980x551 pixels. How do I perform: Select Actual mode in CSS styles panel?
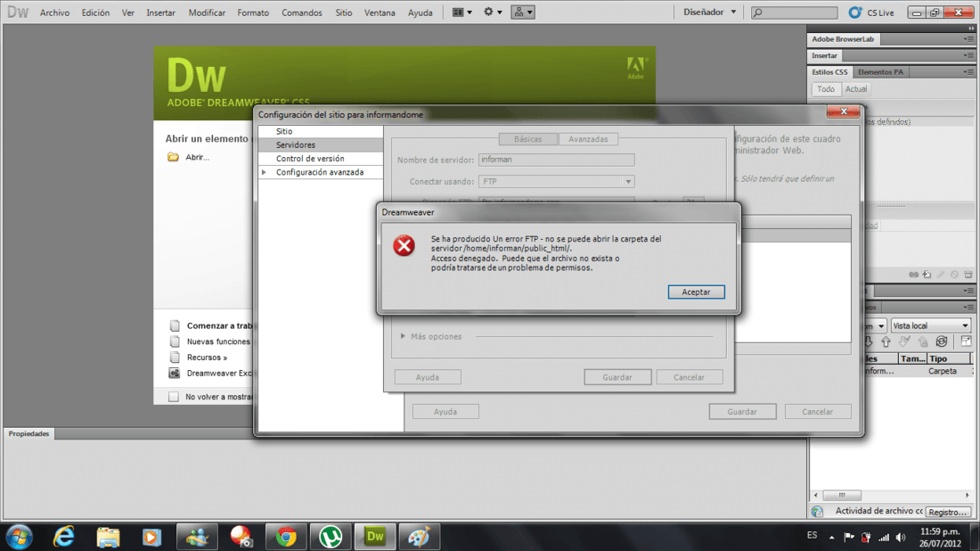click(x=855, y=89)
